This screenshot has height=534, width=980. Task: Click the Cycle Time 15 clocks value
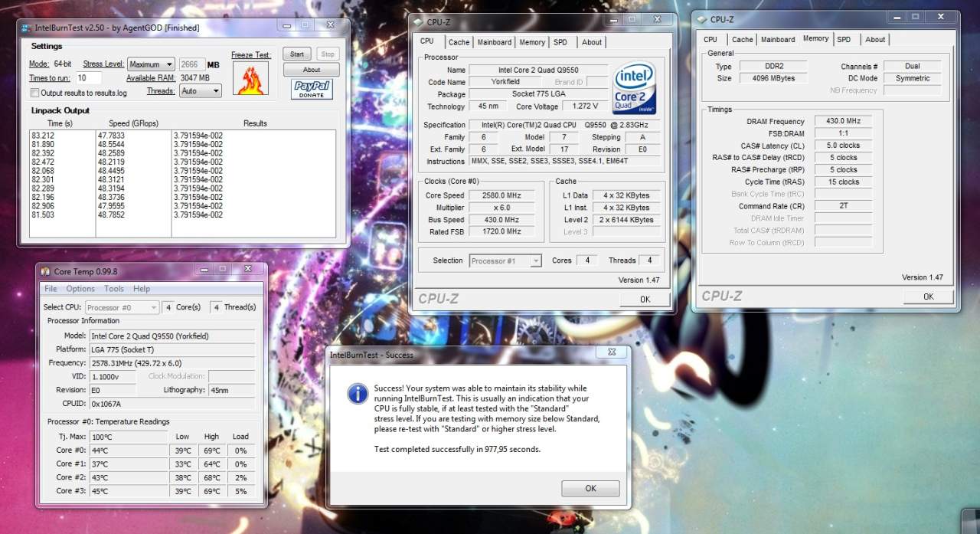click(x=843, y=182)
